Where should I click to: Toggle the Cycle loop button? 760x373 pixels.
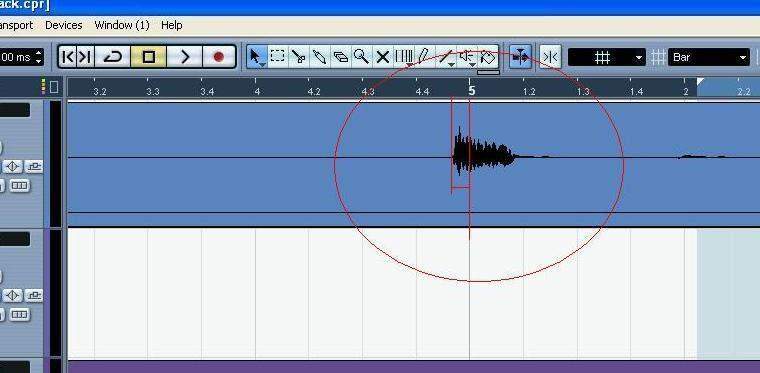click(x=113, y=57)
